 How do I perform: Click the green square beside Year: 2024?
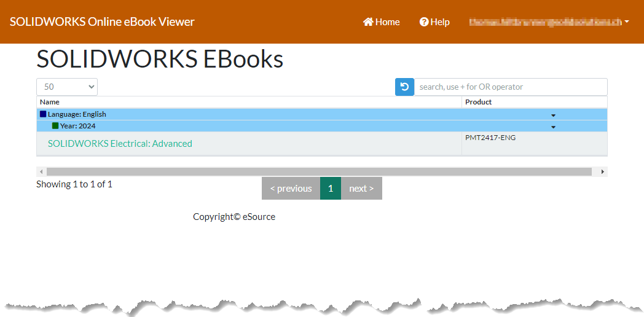[55, 126]
